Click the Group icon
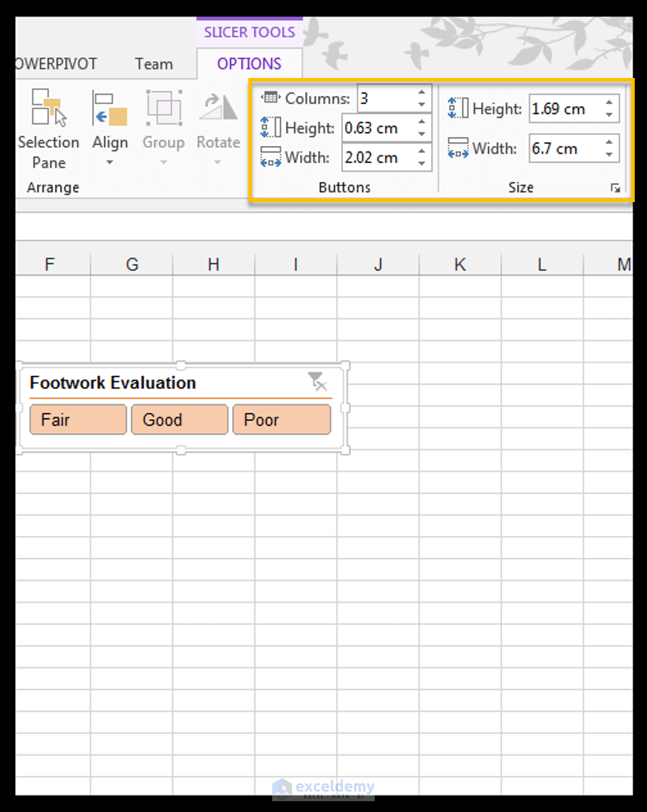647x812 pixels. [x=163, y=108]
